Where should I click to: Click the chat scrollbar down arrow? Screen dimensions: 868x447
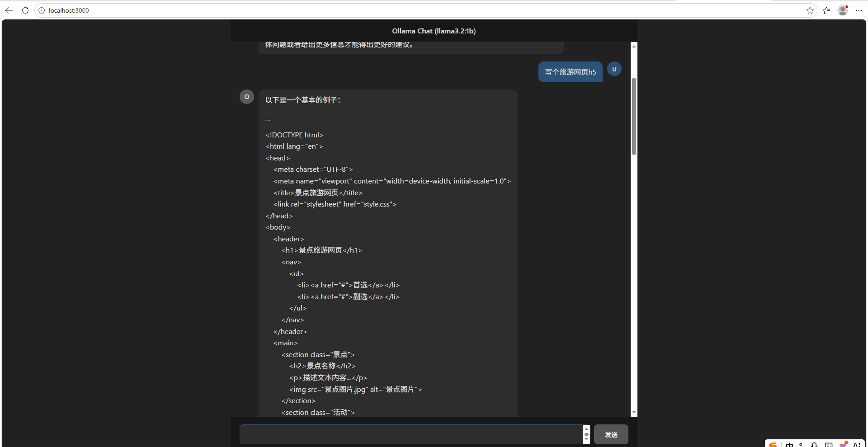(634, 412)
